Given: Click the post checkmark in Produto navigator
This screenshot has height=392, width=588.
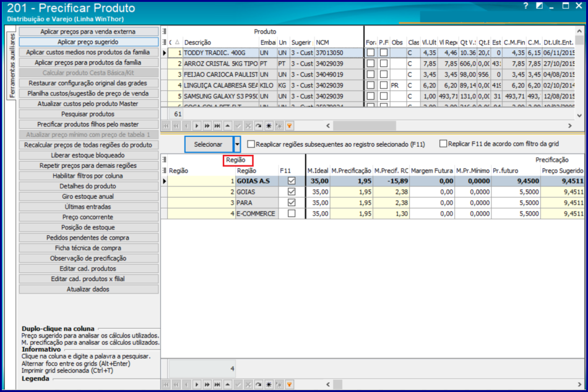Looking at the screenshot, I should (238, 126).
